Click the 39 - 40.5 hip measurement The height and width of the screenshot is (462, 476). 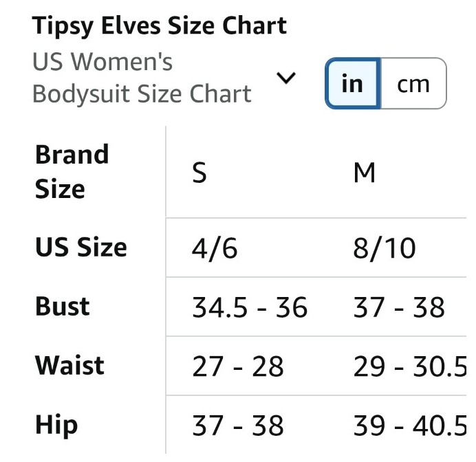410,426
